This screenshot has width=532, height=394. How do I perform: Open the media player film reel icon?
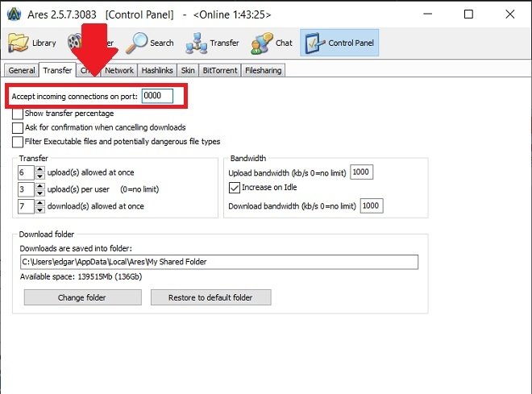tap(74, 43)
